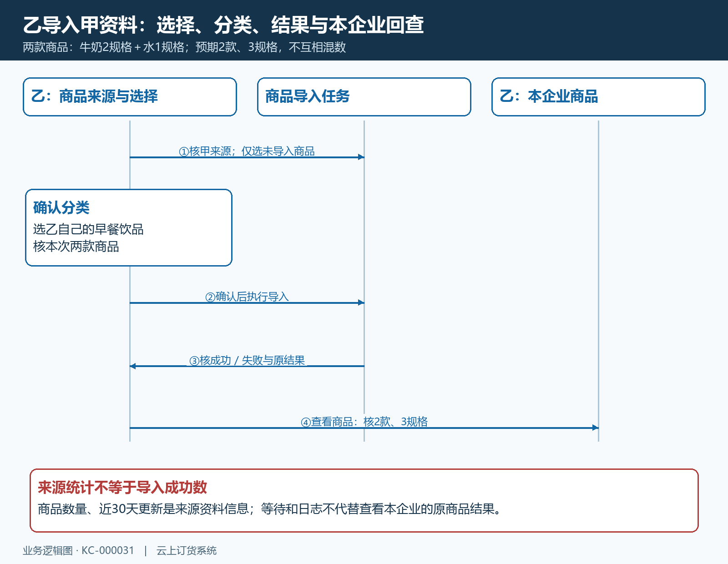The image size is (728, 564).
Task: Select the line 核本次两款商品
Action: [x=76, y=247]
